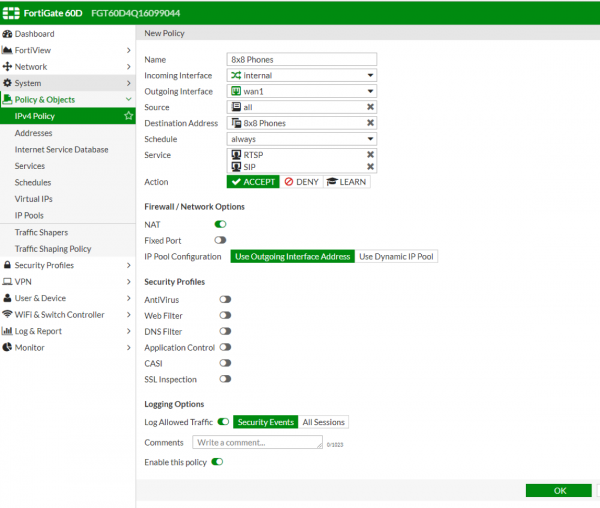Toggle Log Allowed Traffic off
The image size is (600, 508).
pyautogui.click(x=223, y=422)
